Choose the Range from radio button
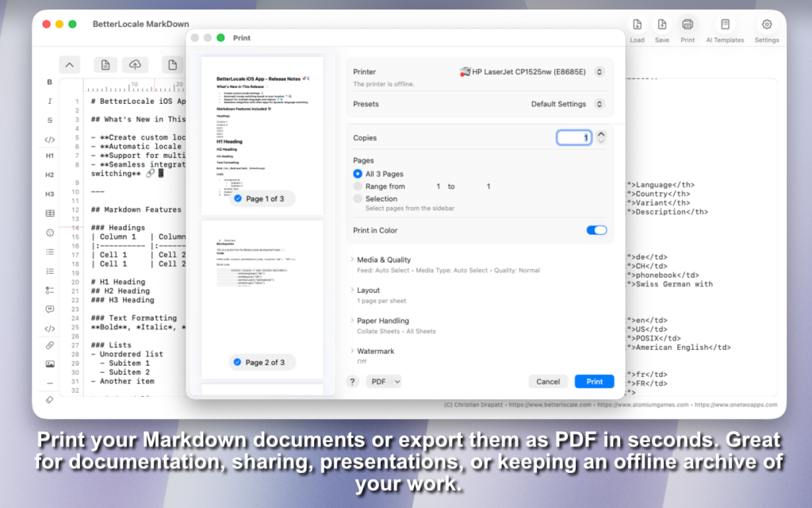Viewport: 812px width, 508px height. (x=358, y=187)
